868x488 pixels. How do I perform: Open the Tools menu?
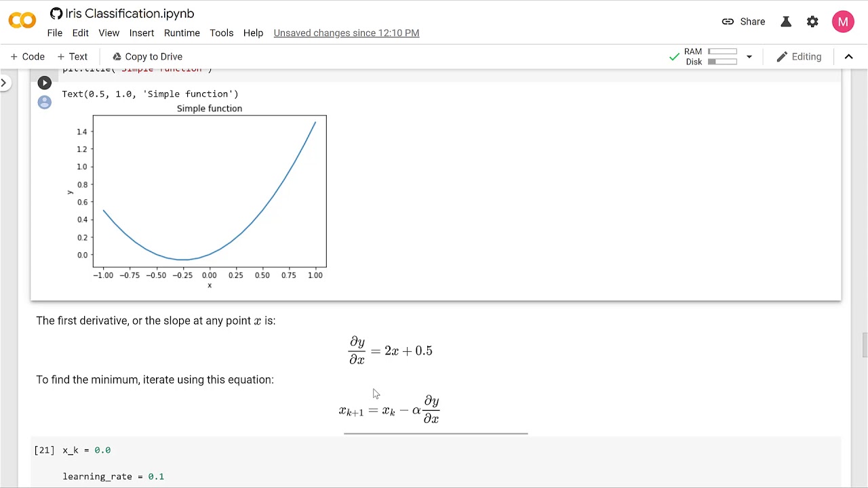(x=222, y=33)
